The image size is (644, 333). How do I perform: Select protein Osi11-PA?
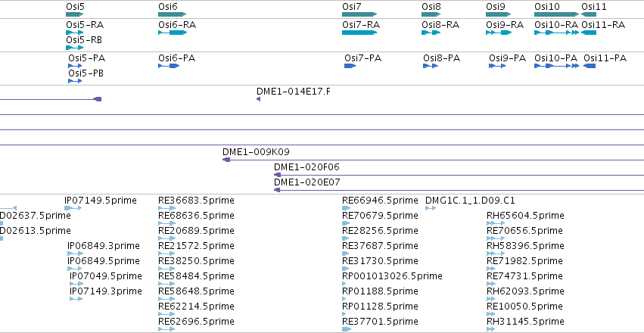590,66
